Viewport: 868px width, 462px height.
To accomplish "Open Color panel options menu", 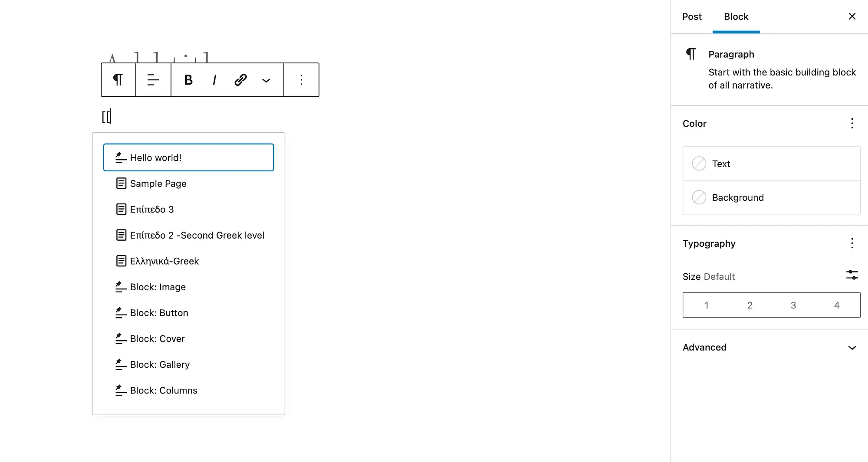I will tap(852, 124).
